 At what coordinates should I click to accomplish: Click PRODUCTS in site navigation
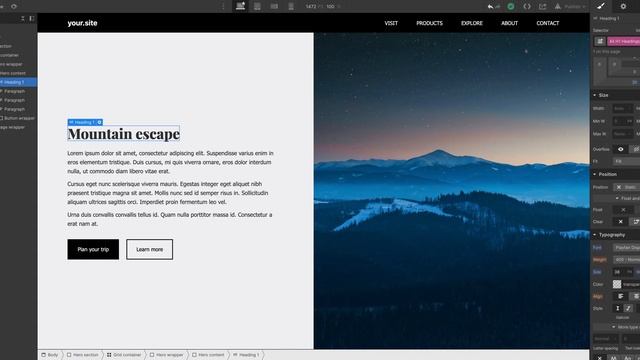(x=429, y=23)
